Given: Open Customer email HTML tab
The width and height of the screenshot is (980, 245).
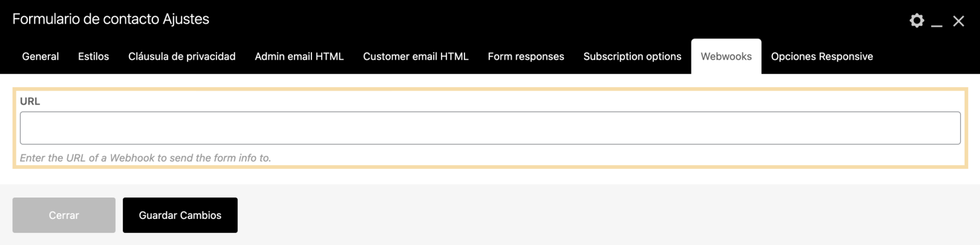Looking at the screenshot, I should [415, 57].
